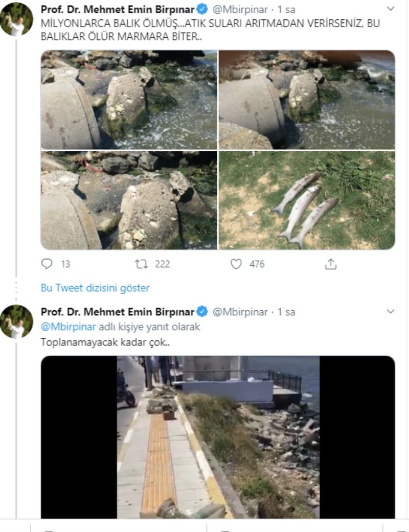Open the bottom-left photo in tweet grid
This screenshot has width=409, height=532.
pos(129,200)
